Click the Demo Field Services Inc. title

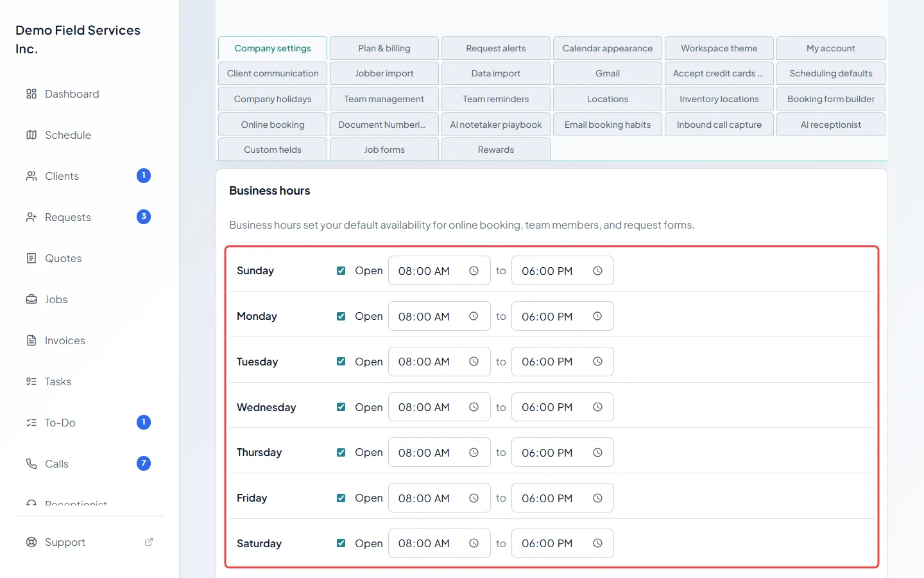78,39
